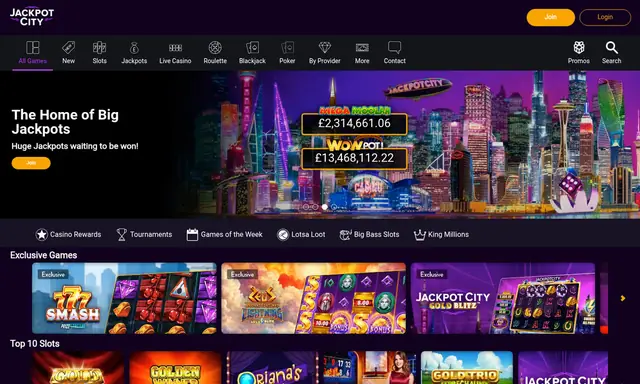Open the Contact chat bubble icon
The image size is (640, 384).
pyautogui.click(x=394, y=48)
